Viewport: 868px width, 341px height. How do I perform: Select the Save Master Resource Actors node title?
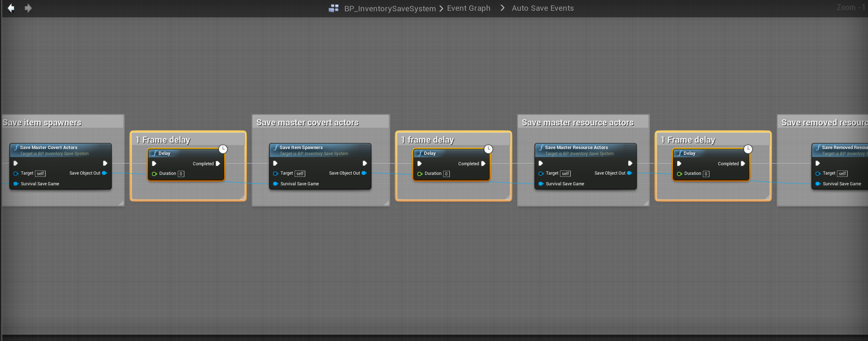[576, 147]
